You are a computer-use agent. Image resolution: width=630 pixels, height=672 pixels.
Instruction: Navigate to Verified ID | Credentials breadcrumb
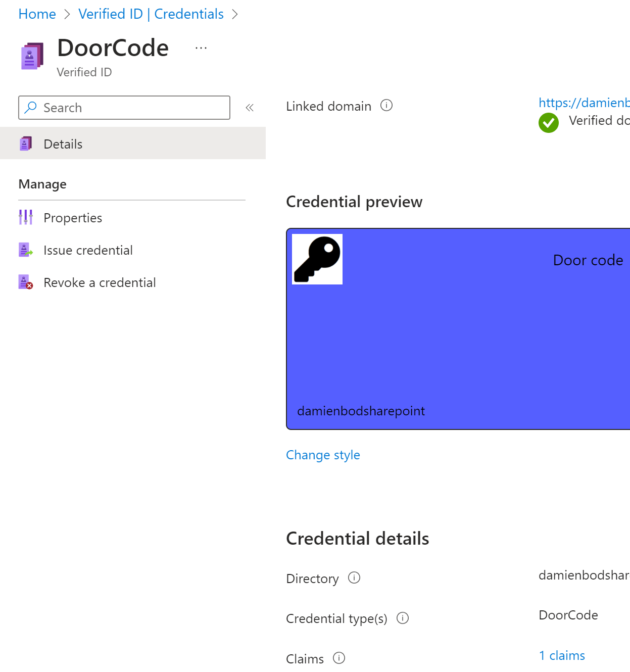pos(151,14)
